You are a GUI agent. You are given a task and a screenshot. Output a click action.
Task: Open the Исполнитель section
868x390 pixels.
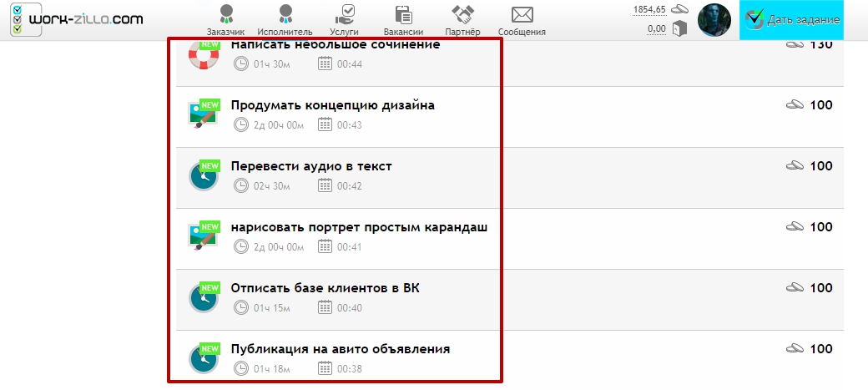click(285, 20)
